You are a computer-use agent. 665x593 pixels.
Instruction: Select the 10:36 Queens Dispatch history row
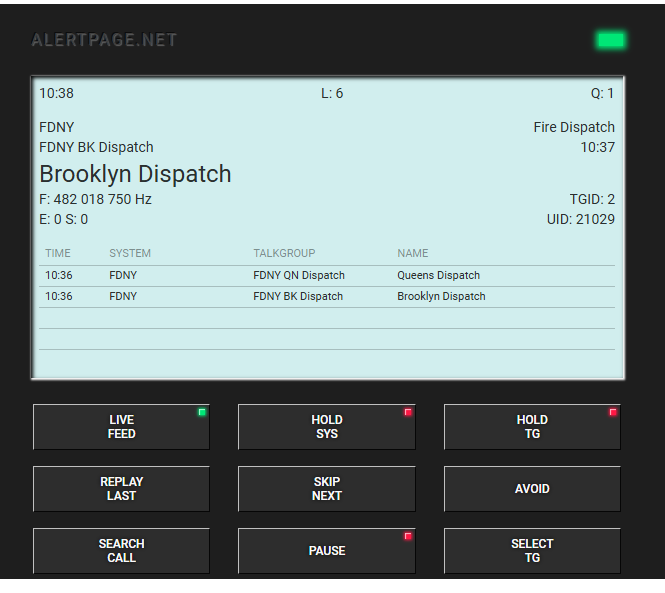327,276
